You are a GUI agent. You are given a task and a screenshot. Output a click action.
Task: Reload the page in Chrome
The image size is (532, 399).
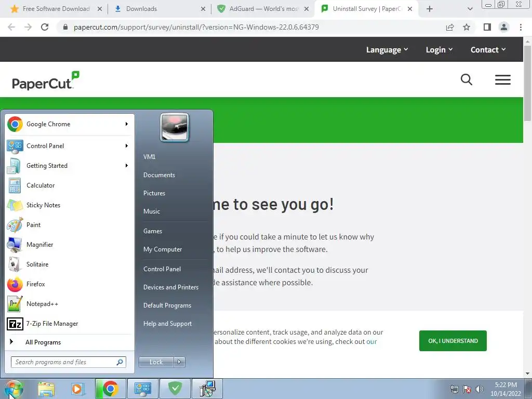[45, 27]
